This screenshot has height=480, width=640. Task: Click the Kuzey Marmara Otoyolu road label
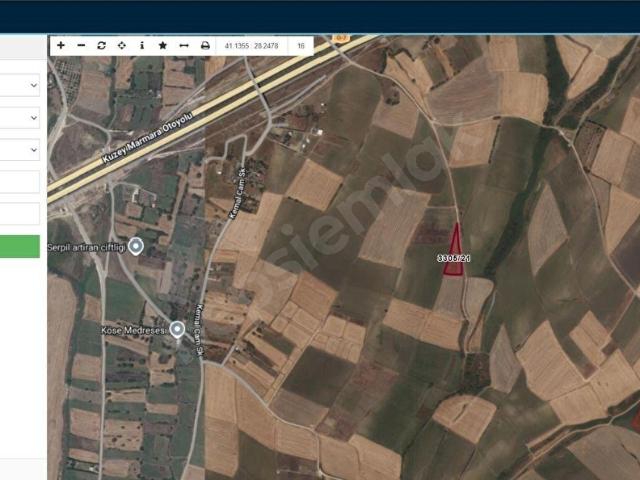tap(147, 137)
